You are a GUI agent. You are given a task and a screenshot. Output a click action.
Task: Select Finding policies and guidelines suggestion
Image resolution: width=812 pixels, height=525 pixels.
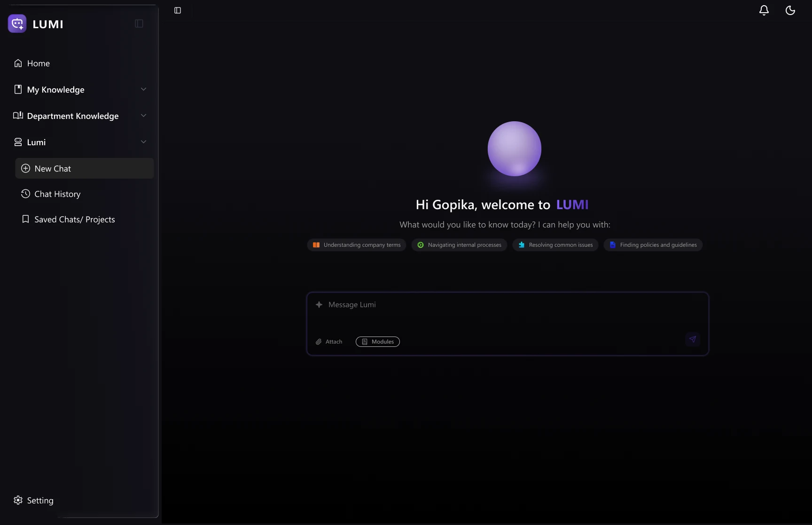pyautogui.click(x=653, y=245)
